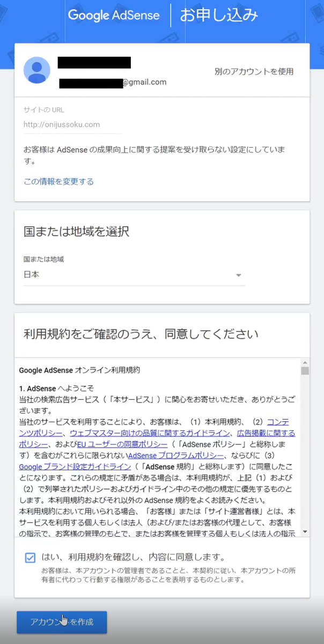
Task: Open AdSense プログラムポリシー link
Action: click(x=175, y=455)
